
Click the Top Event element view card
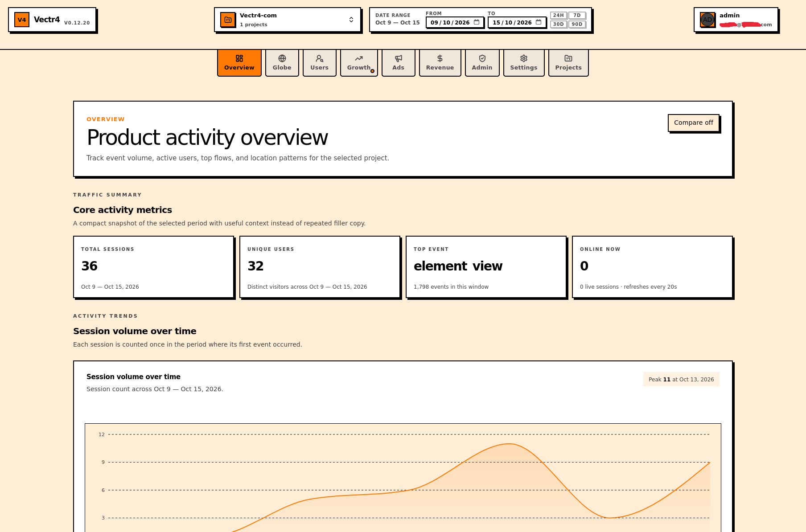tap(486, 267)
